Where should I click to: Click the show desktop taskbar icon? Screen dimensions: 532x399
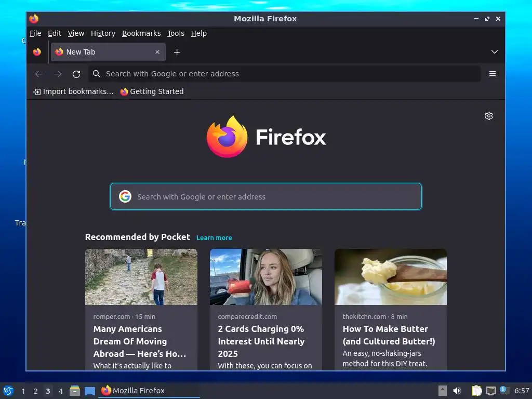click(x=89, y=391)
